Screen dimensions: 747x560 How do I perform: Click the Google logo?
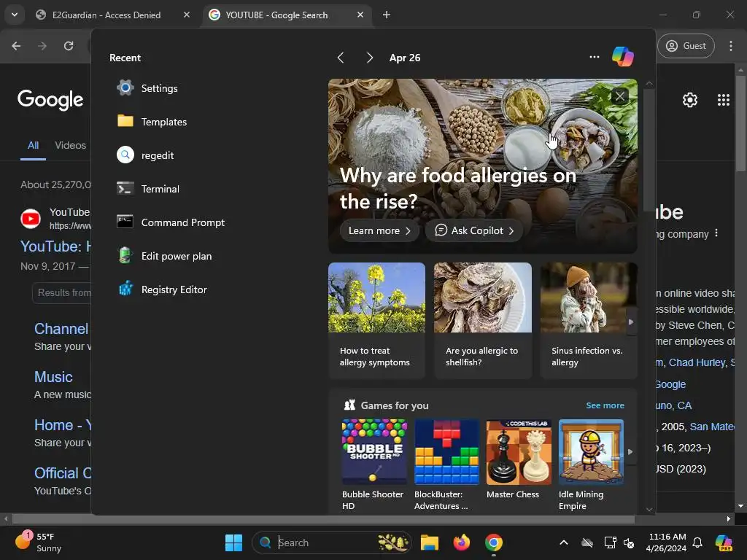coord(50,99)
